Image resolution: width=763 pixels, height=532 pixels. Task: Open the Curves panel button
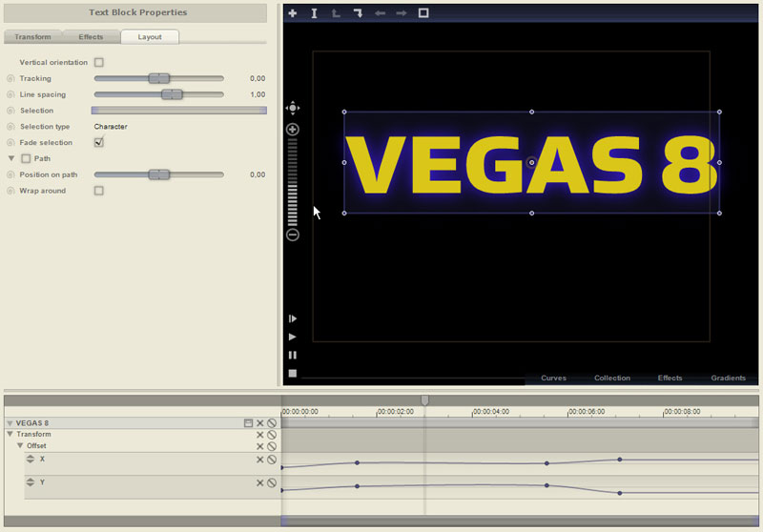click(x=553, y=379)
